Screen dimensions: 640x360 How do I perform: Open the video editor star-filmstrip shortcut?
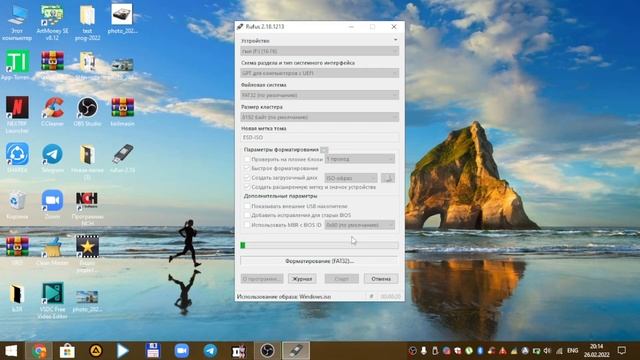tap(87, 254)
